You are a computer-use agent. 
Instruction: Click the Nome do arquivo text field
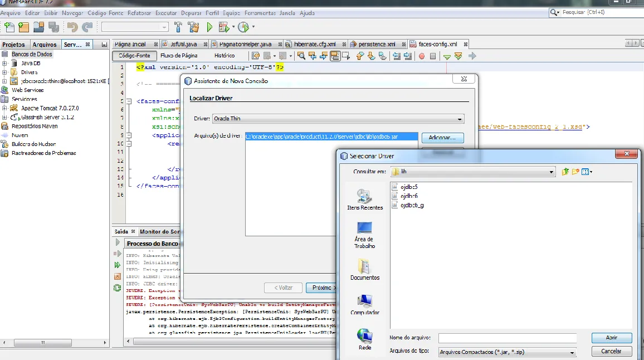pyautogui.click(x=507, y=338)
